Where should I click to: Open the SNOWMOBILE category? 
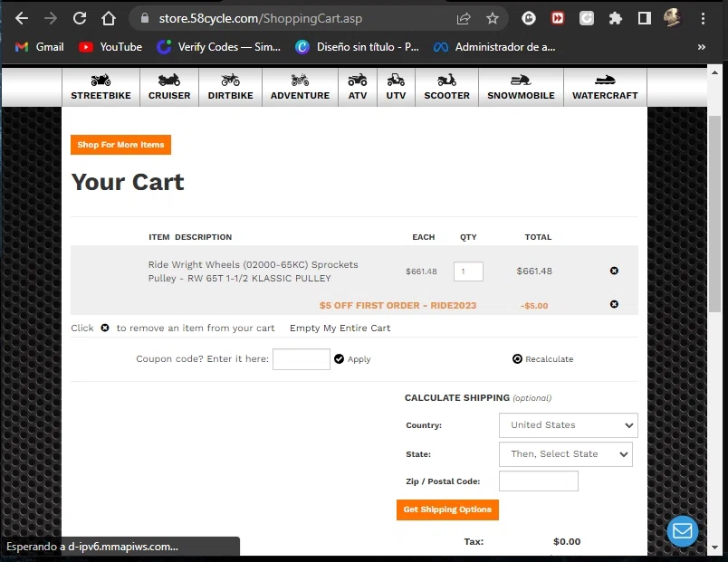coord(521,87)
